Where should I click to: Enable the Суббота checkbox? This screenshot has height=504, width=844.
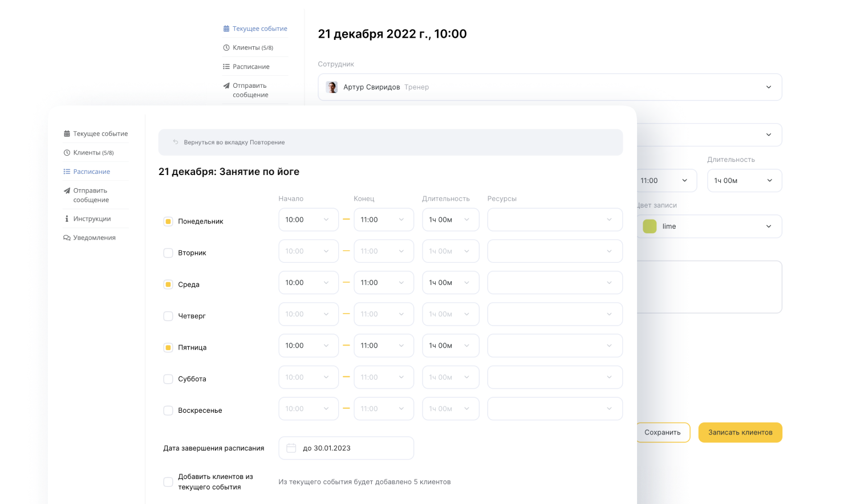click(x=168, y=379)
